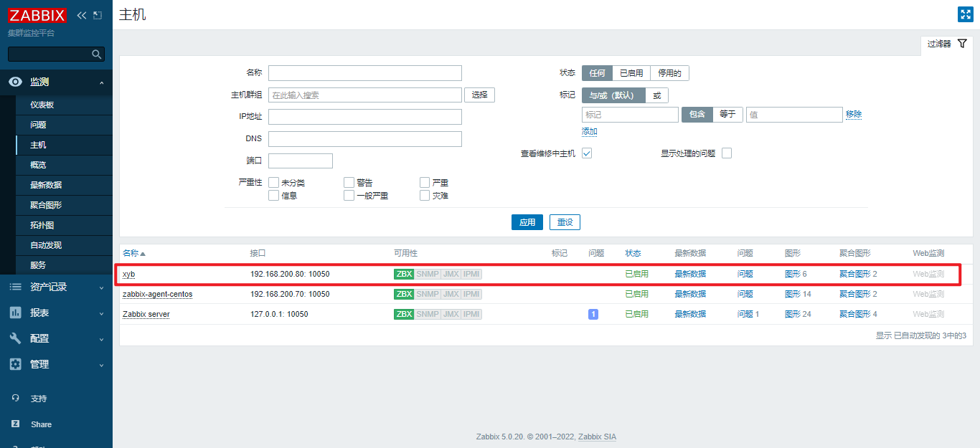Image resolution: width=980 pixels, height=448 pixels.
Task: Check the 严重 severity checkbox
Action: pos(425,183)
